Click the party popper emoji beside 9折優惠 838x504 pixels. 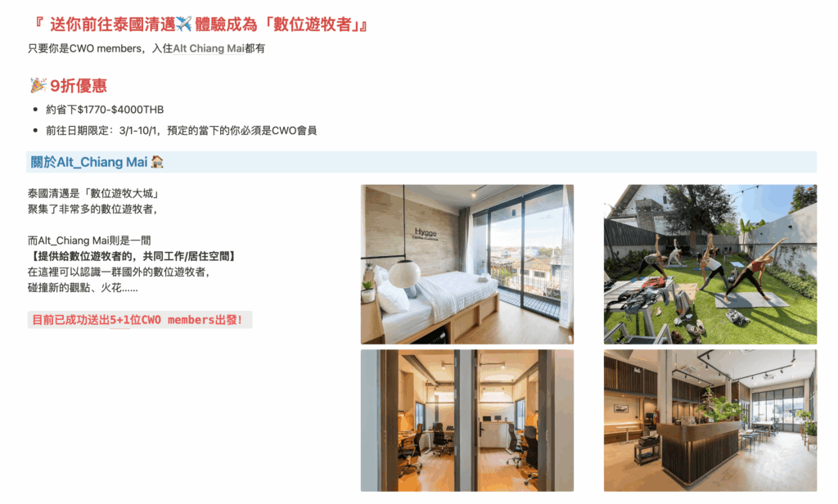(38, 86)
